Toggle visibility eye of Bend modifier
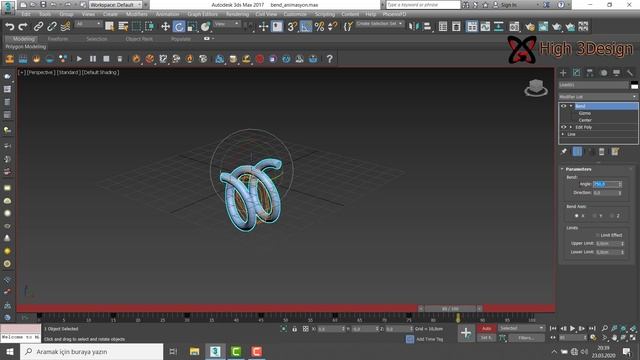 click(564, 106)
